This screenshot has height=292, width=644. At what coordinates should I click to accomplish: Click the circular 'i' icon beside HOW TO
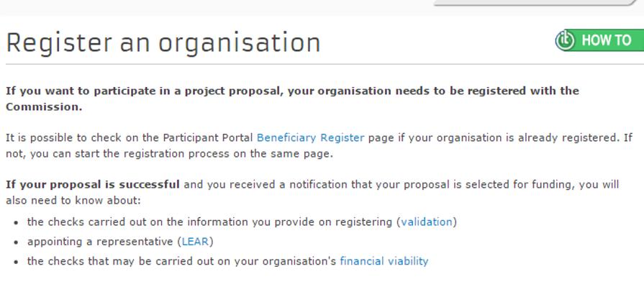pos(566,40)
